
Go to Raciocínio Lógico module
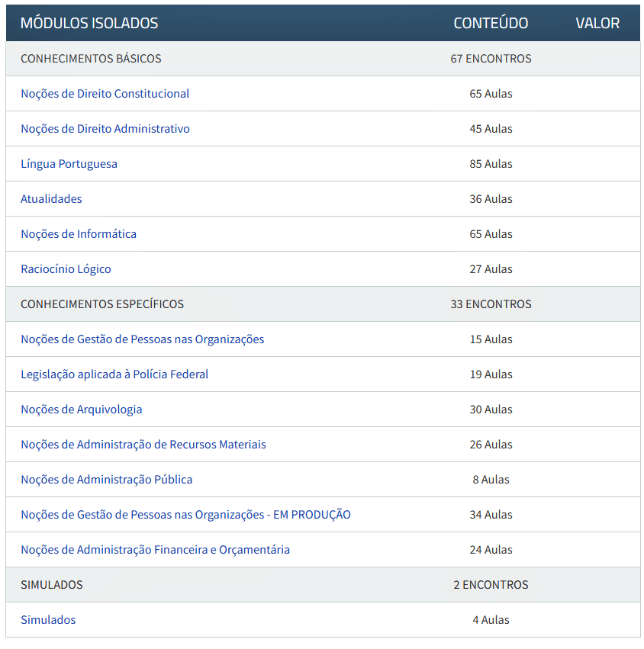66,269
